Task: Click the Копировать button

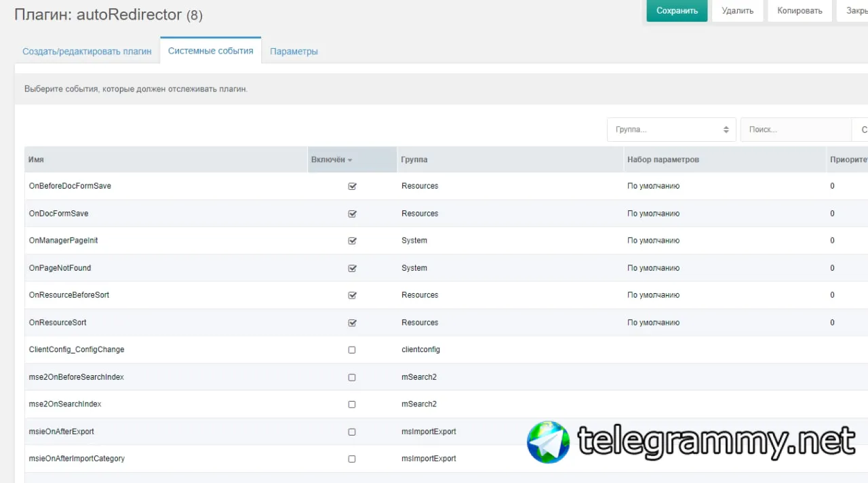Action: 800,11
